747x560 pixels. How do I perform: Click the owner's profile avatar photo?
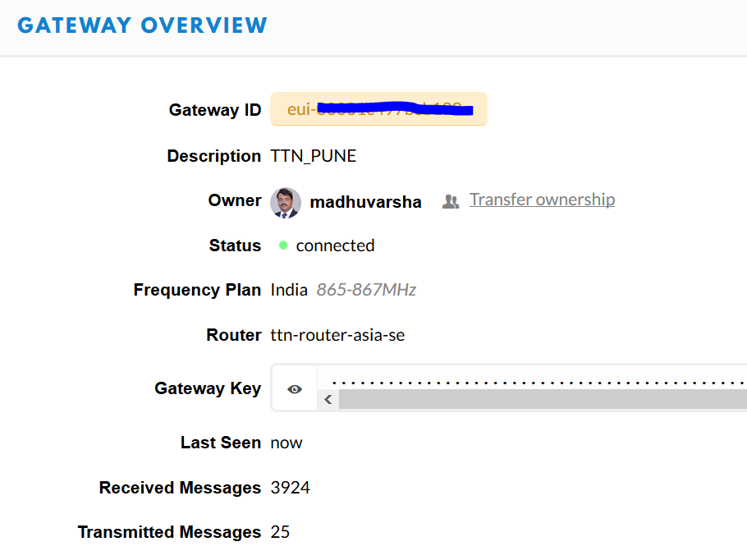point(285,202)
